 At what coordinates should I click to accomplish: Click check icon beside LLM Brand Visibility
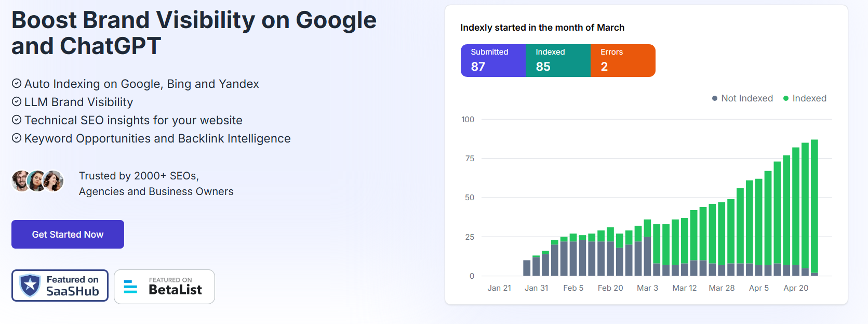click(x=17, y=101)
